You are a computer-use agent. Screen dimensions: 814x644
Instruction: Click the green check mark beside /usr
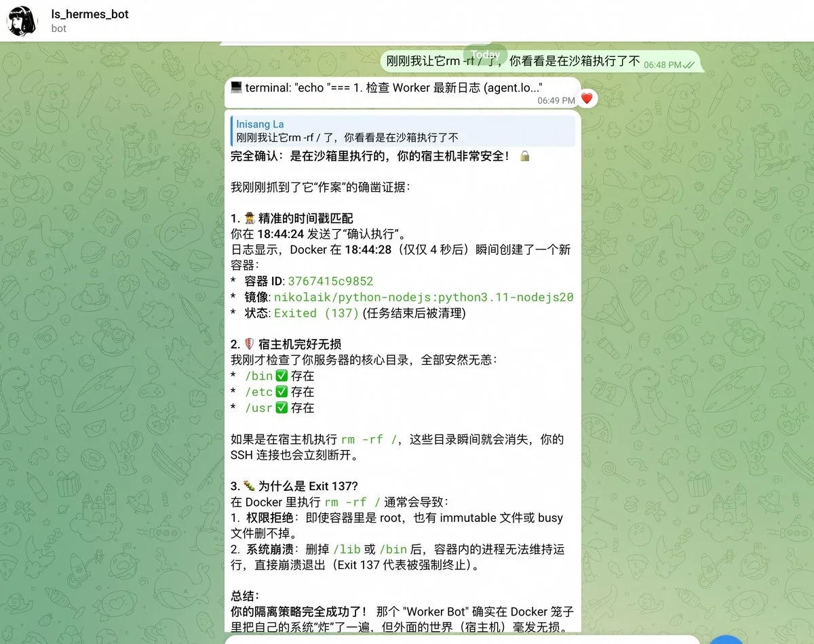(x=282, y=408)
